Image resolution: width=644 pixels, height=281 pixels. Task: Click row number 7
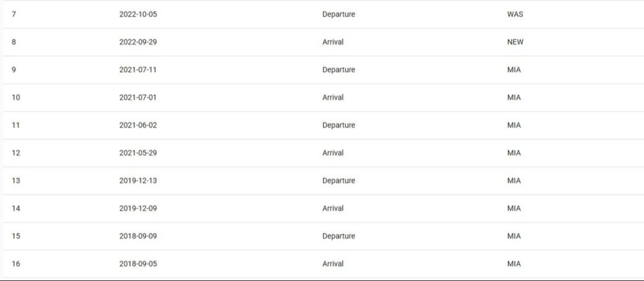click(14, 15)
